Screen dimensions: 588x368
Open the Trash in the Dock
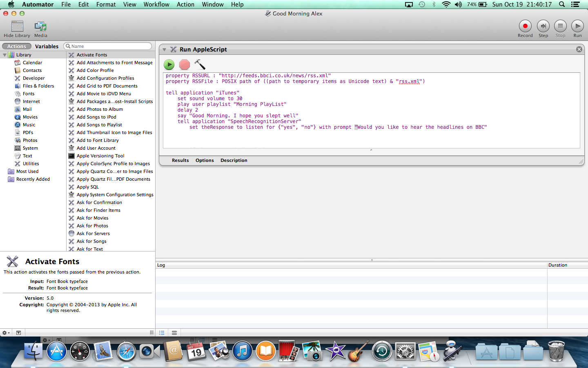pyautogui.click(x=556, y=351)
